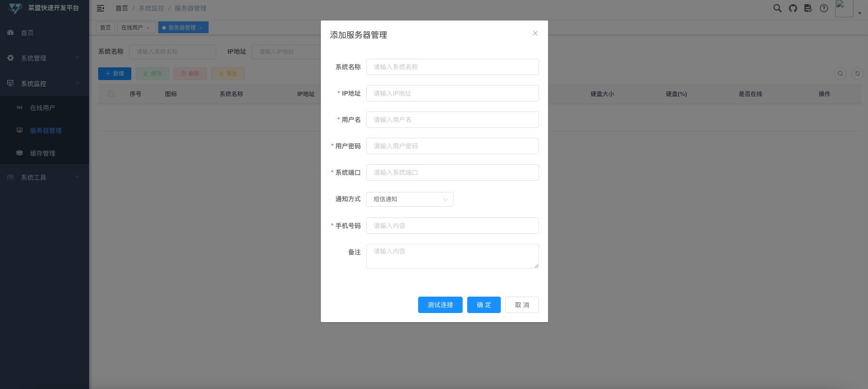
Task: Click the search magnifier icon in header
Action: (778, 8)
